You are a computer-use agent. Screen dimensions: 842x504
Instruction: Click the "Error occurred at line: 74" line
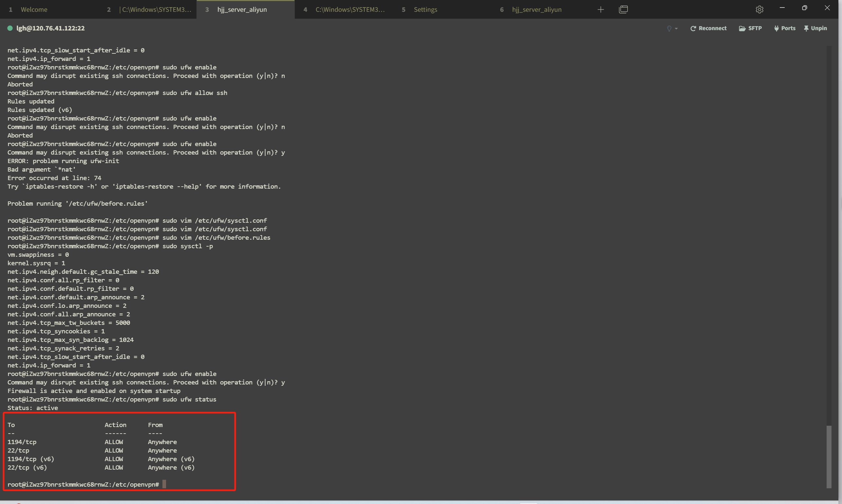point(54,177)
